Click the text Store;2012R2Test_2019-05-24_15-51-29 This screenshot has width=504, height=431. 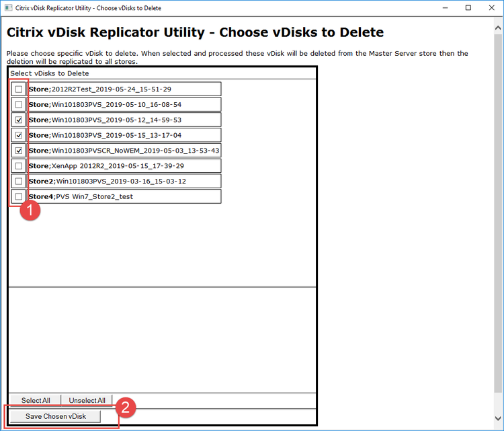pyautogui.click(x=99, y=89)
